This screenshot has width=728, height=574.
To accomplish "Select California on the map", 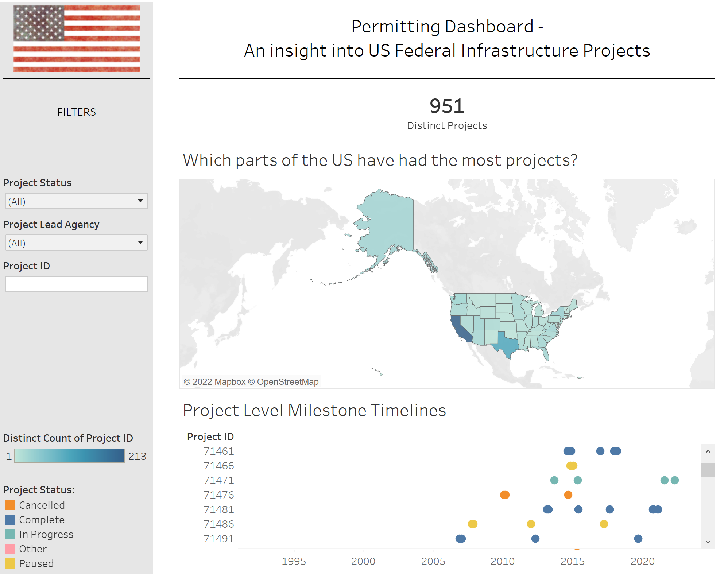I will pos(460,329).
